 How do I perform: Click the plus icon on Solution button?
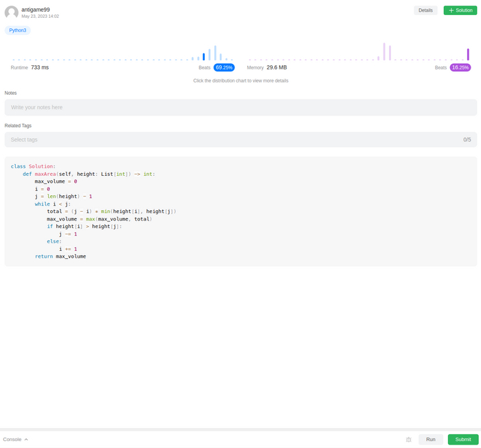click(x=451, y=10)
